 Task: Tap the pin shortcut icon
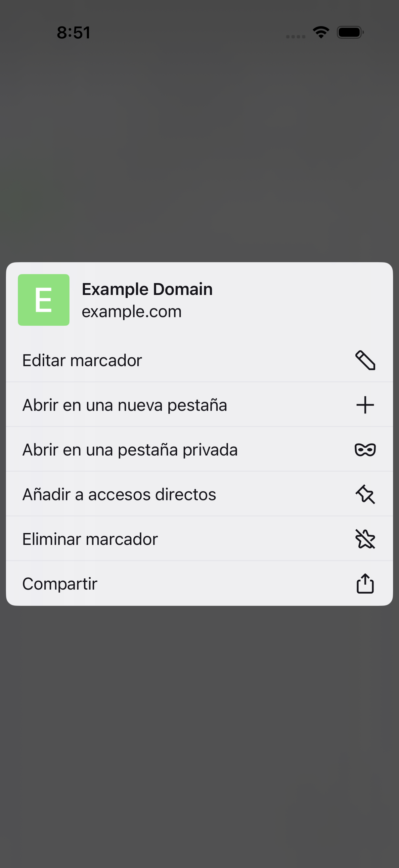tap(365, 494)
